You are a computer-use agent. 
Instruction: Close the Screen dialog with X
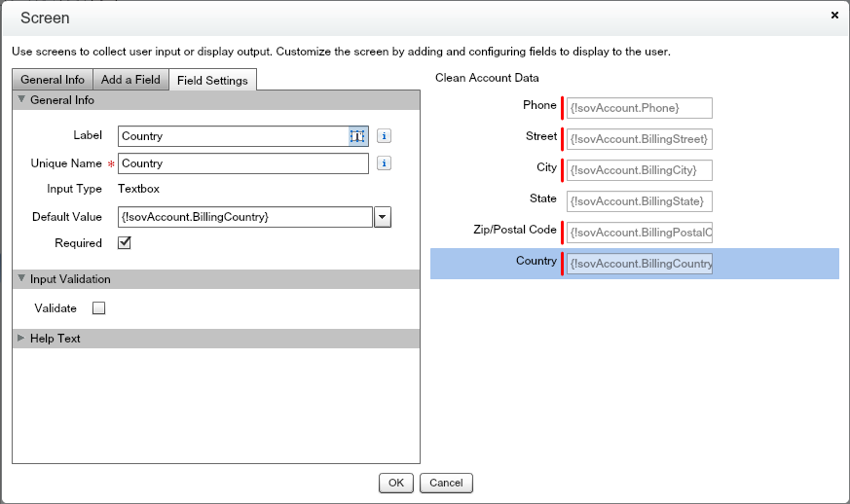coord(834,16)
